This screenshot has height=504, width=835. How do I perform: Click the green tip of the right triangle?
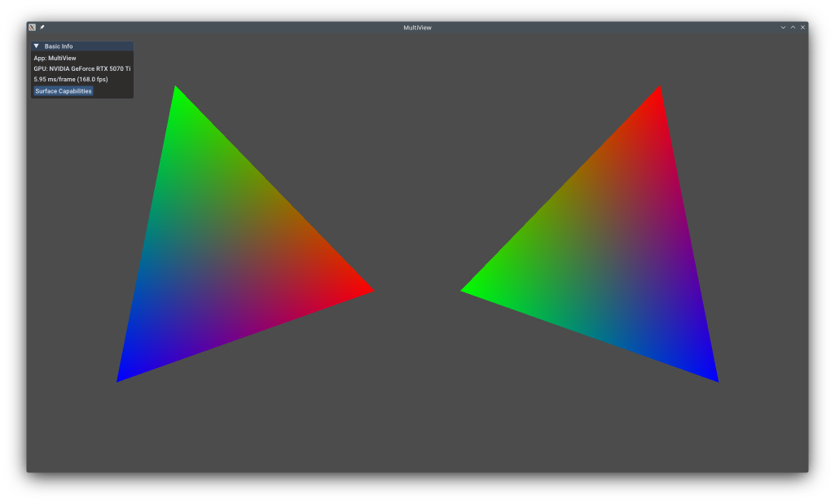(467, 290)
